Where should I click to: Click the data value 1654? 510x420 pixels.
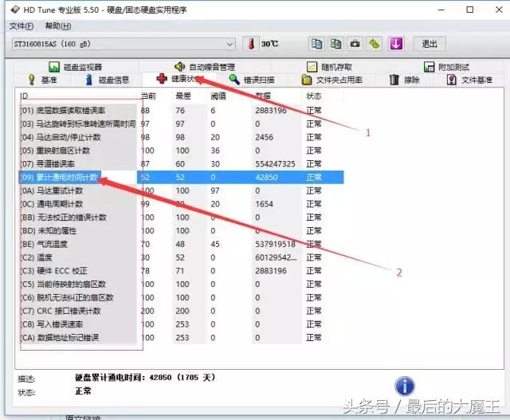[x=264, y=204]
